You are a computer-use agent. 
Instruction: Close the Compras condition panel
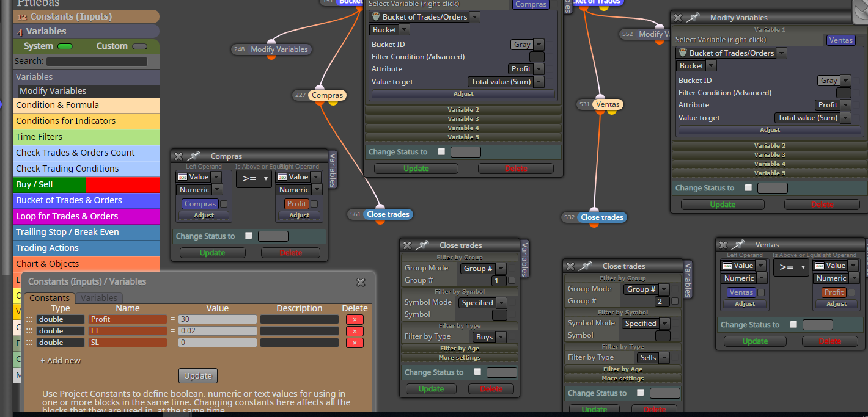pos(178,156)
